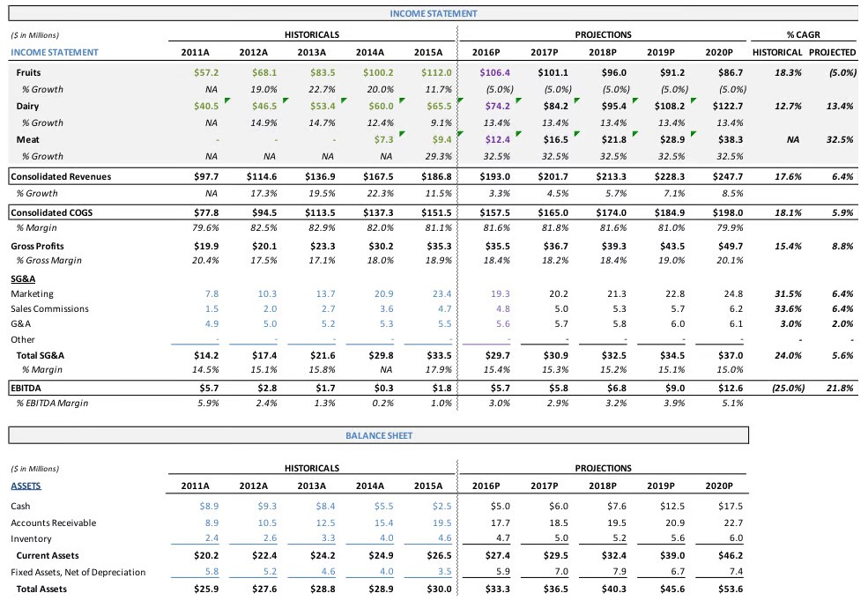
Task: Click the Gross Profits label
Action: 37,247
